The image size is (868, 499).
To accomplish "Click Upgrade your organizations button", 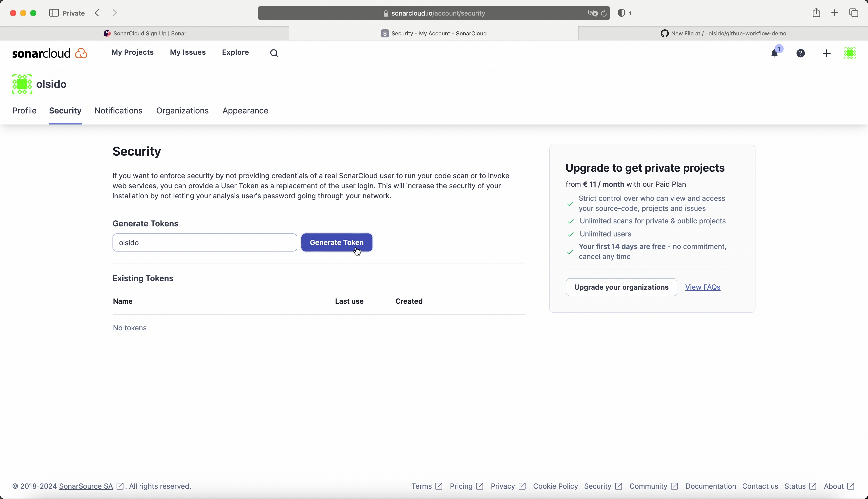I will point(621,287).
